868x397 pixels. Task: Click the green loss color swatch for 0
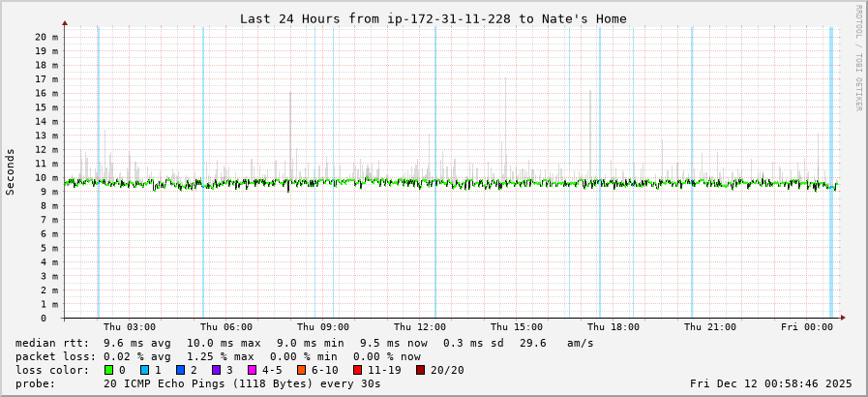coord(108,370)
